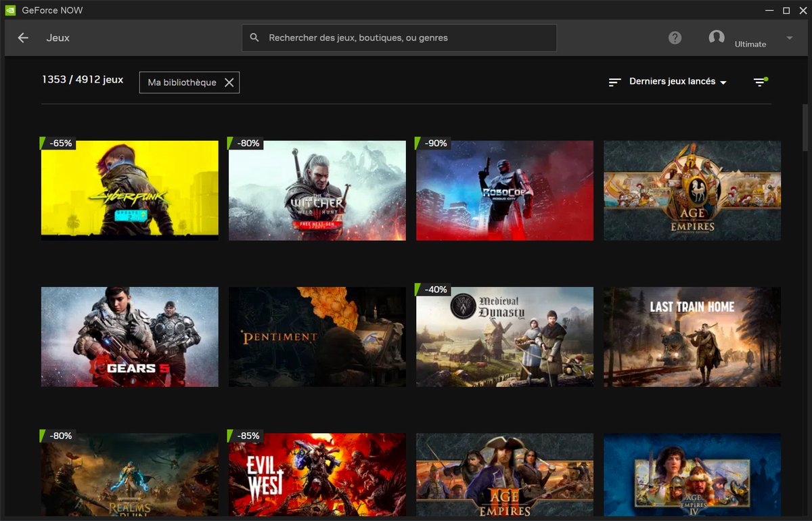Select the Jeux page title

click(58, 38)
